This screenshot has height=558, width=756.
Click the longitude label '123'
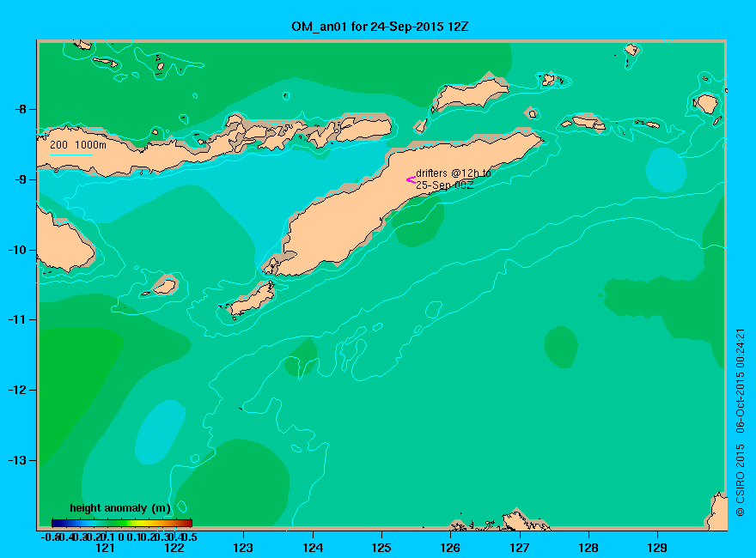tap(243, 548)
